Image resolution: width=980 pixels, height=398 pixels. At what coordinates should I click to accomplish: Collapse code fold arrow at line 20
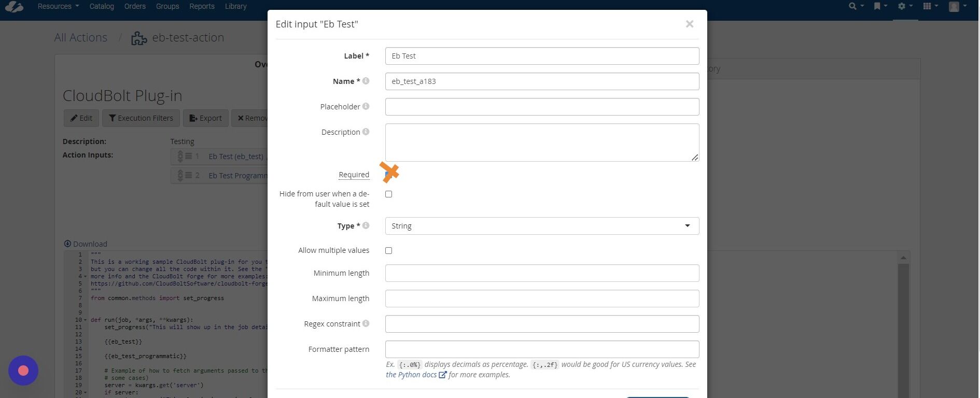(86, 393)
